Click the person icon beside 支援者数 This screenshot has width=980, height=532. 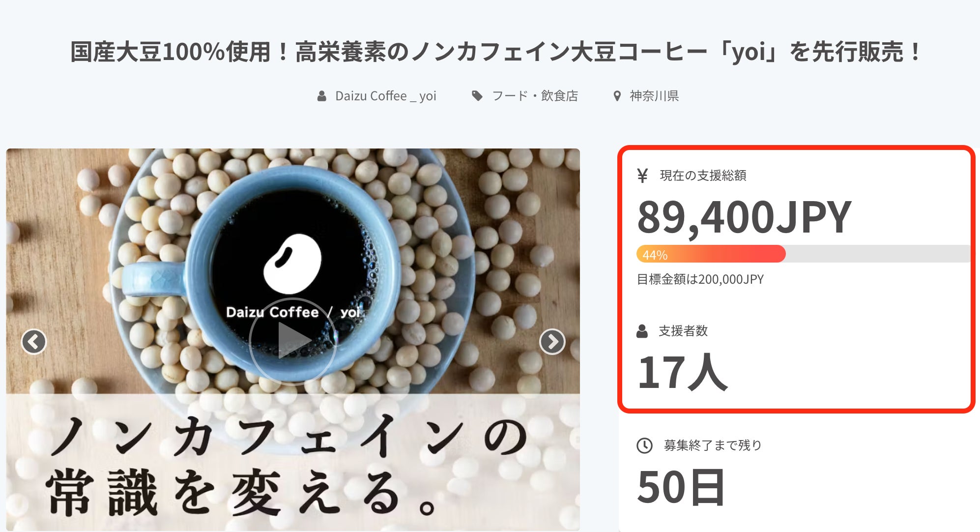coord(642,331)
